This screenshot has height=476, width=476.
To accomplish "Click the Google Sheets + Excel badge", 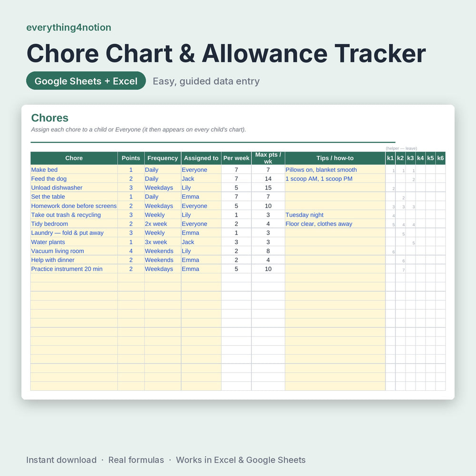I will tap(86, 81).
